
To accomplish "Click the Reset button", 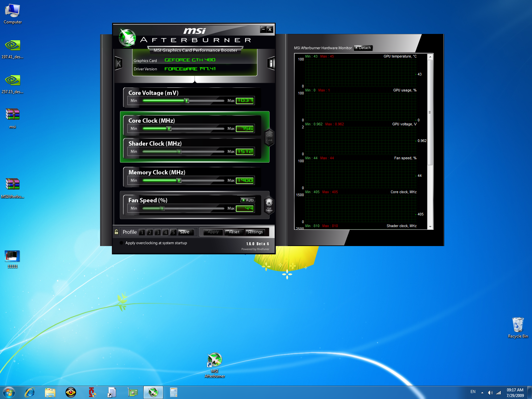I will pyautogui.click(x=234, y=232).
